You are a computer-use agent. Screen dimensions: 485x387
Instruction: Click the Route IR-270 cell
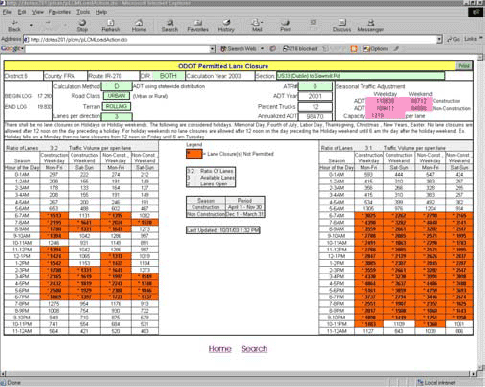coord(113,76)
